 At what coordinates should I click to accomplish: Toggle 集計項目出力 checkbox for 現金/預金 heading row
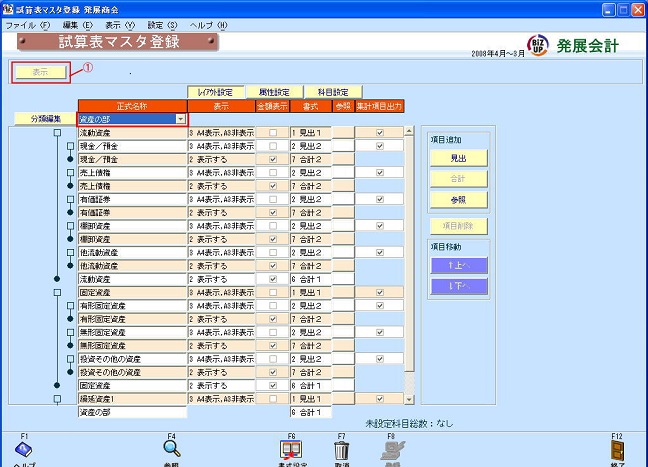tap(379, 146)
